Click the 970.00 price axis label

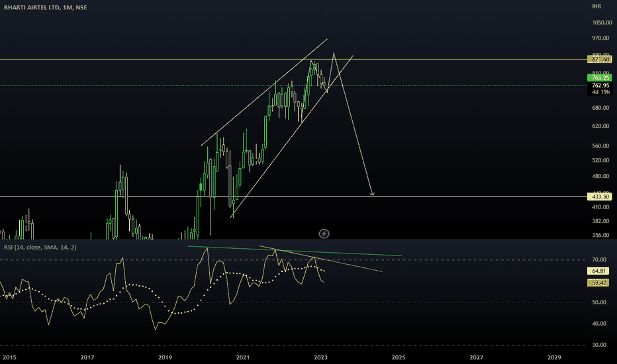click(x=600, y=38)
